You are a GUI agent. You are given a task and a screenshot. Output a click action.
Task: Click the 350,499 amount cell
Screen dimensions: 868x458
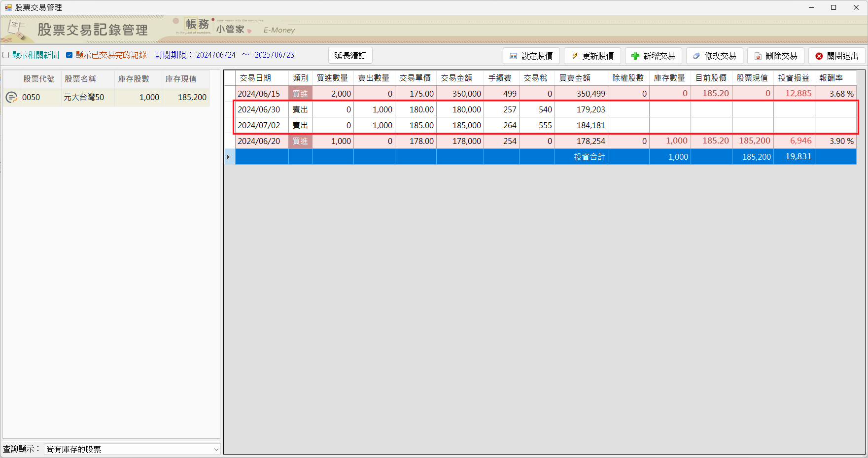point(581,94)
